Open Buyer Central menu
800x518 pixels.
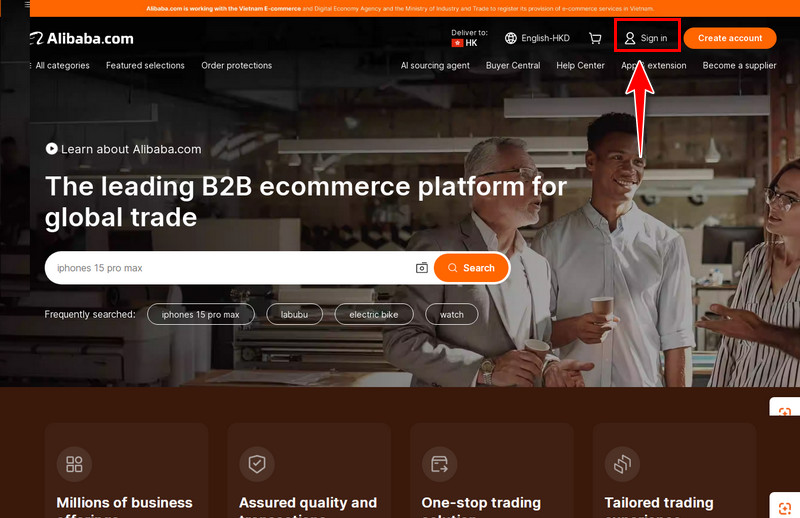513,65
